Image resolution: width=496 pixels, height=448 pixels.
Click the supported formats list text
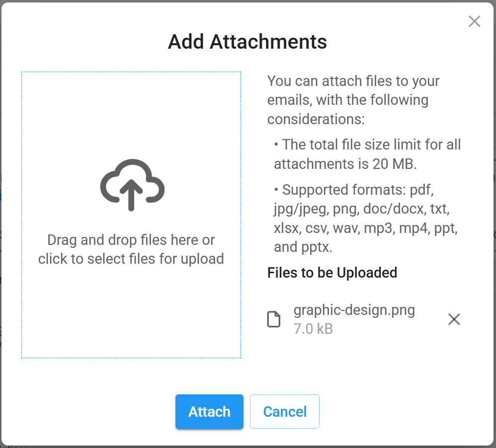tap(366, 218)
